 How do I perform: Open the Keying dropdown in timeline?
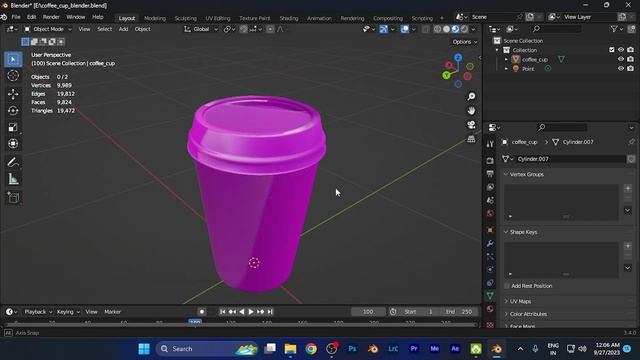click(68, 312)
